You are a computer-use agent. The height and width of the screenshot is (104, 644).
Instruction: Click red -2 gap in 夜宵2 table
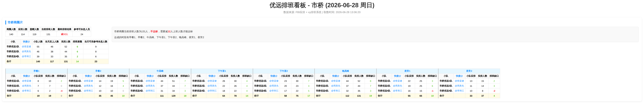click(x=494, y=91)
